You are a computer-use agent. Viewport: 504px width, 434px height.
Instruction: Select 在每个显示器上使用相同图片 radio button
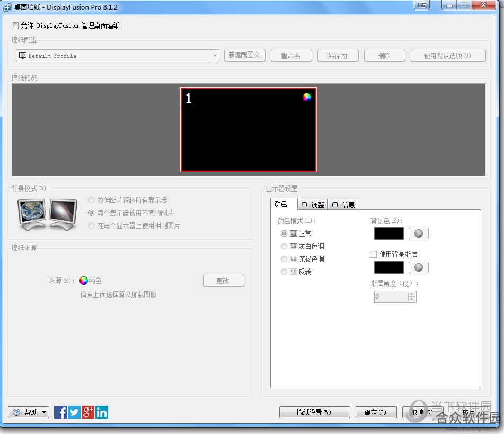tap(91, 225)
